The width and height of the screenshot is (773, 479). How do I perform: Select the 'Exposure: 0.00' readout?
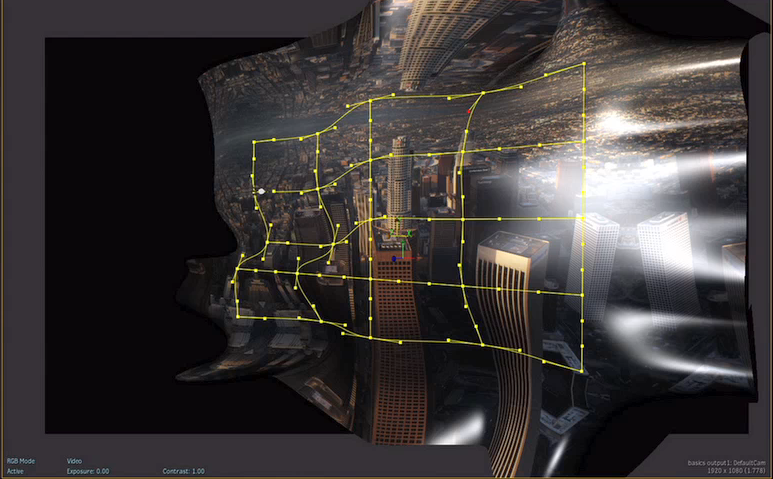pyautogui.click(x=88, y=471)
